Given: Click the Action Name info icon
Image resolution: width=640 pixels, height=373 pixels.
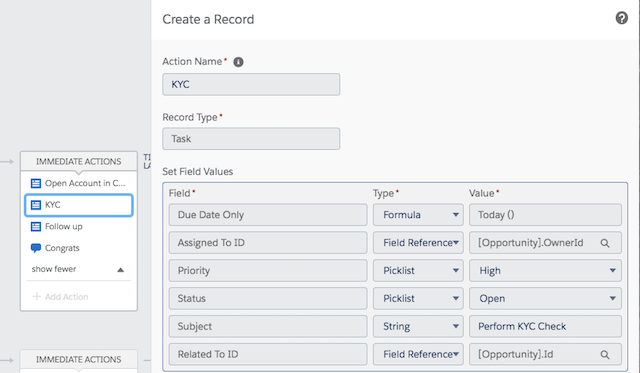Looking at the screenshot, I should pos(238,62).
